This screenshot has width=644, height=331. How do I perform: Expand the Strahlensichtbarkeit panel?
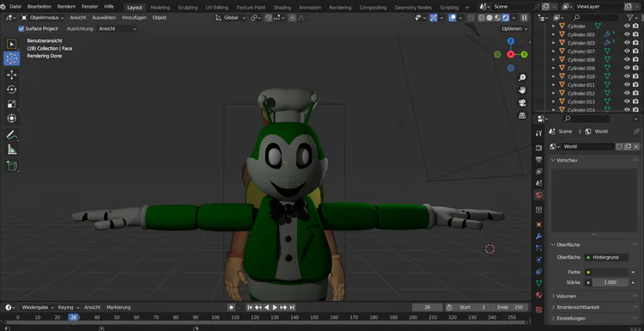578,307
